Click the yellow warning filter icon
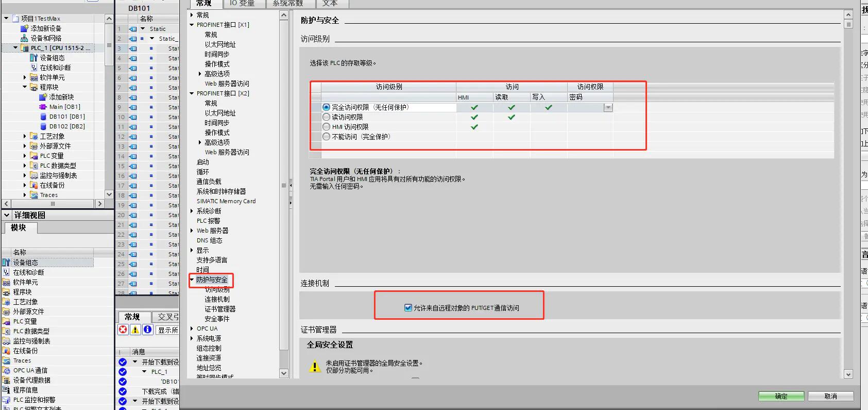Viewport: 868px width, 410px height. tap(135, 330)
